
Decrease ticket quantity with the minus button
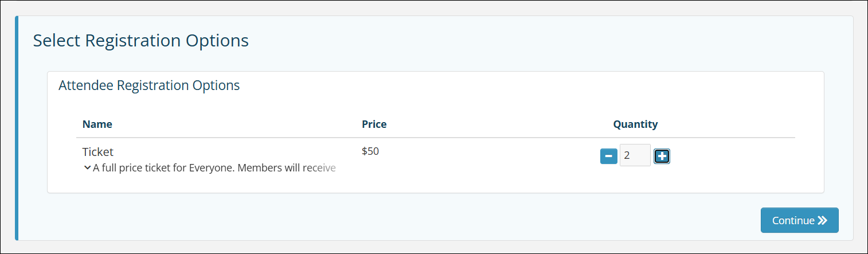[608, 156]
